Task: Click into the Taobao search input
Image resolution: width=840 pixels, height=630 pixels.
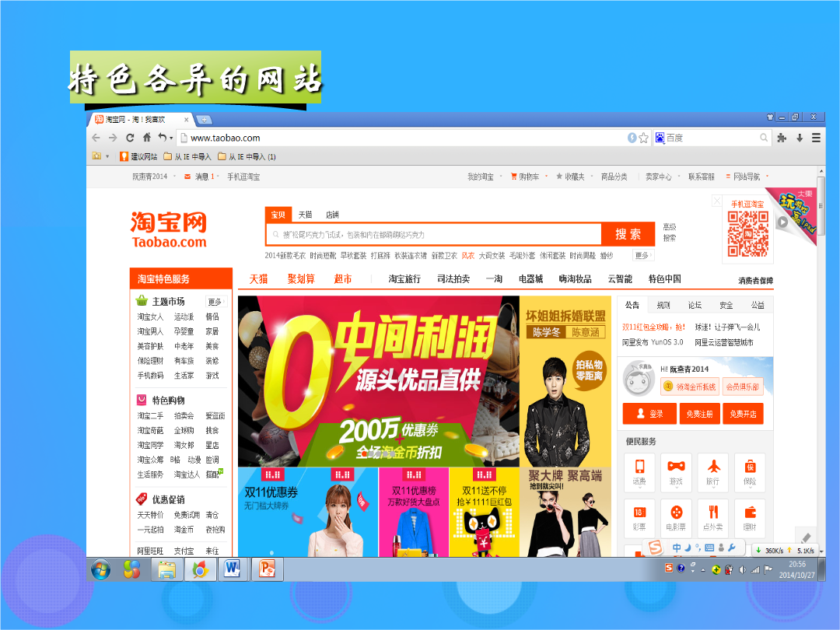Action: coord(434,235)
